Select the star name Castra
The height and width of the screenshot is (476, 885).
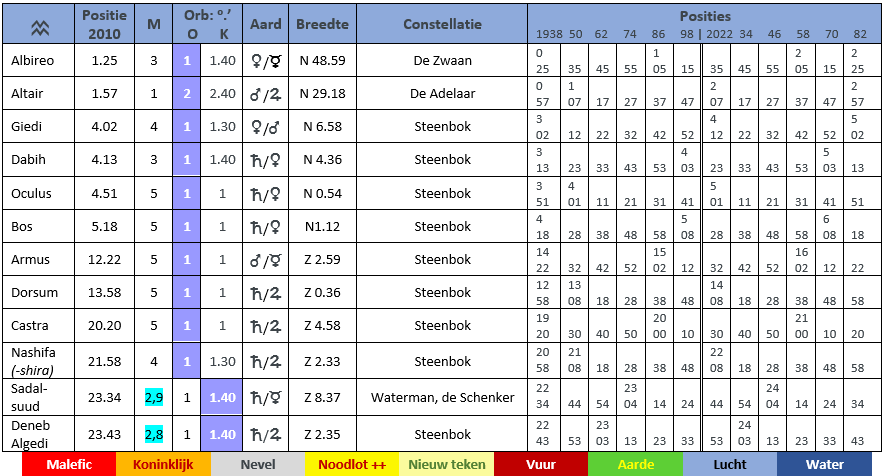pyautogui.click(x=30, y=326)
